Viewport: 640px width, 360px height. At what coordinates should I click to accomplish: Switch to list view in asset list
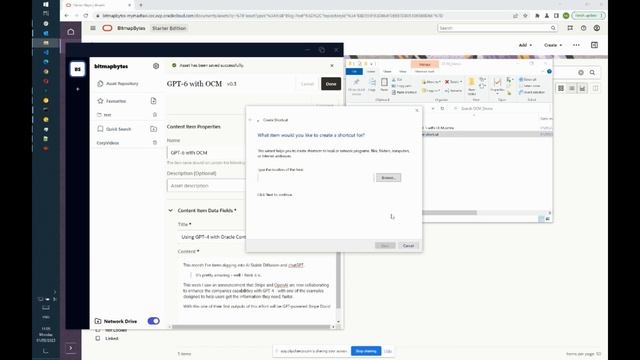tap(571, 88)
